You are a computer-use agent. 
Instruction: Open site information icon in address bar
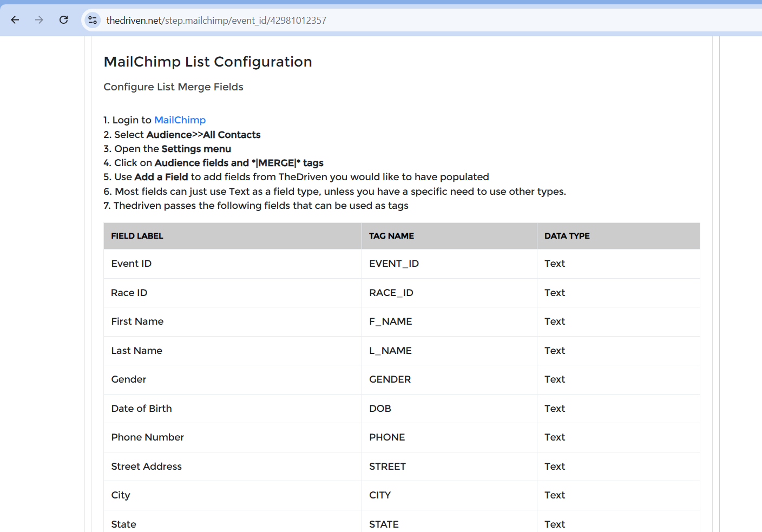pos(93,20)
